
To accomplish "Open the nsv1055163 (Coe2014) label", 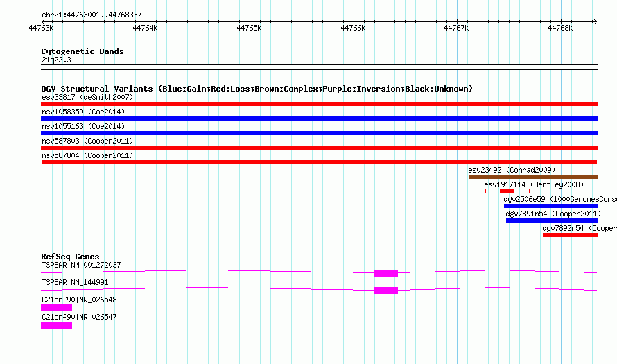I will pyautogui.click(x=83, y=126).
